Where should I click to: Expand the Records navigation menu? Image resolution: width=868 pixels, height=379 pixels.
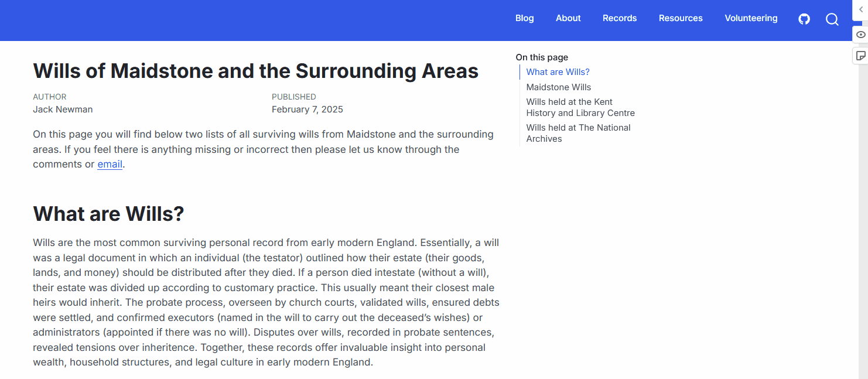coord(620,18)
